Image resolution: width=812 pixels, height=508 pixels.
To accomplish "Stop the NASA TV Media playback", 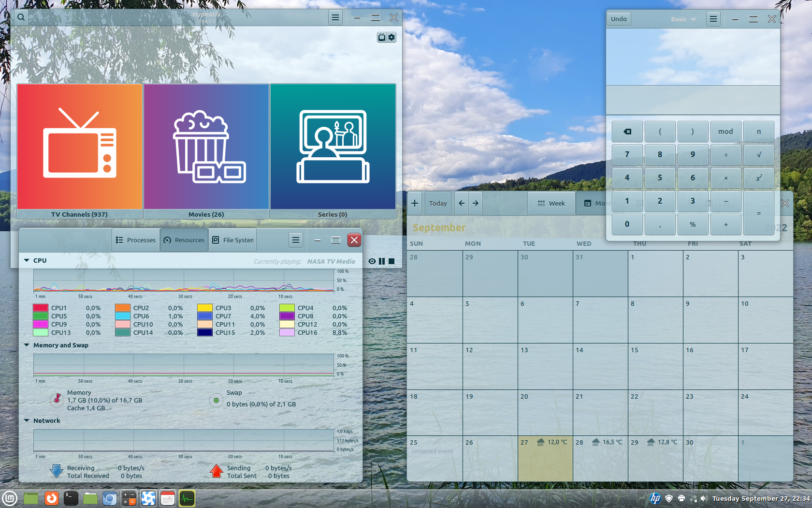I will [391, 261].
